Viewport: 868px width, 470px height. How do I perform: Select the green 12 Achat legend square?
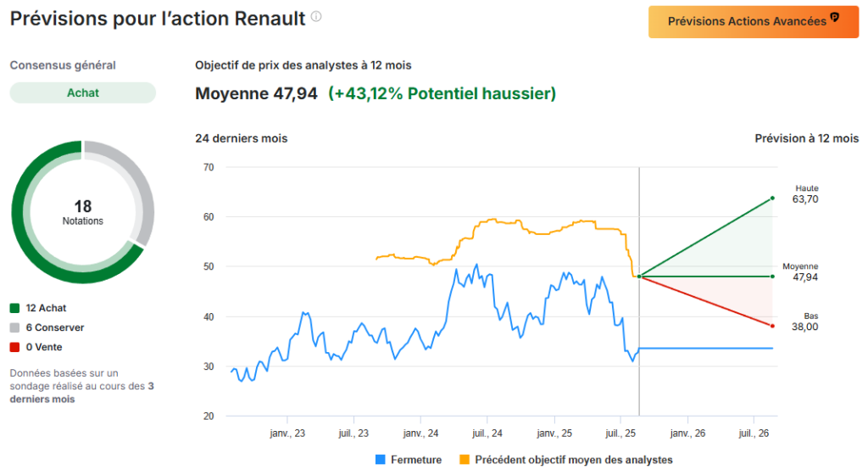click(x=14, y=308)
